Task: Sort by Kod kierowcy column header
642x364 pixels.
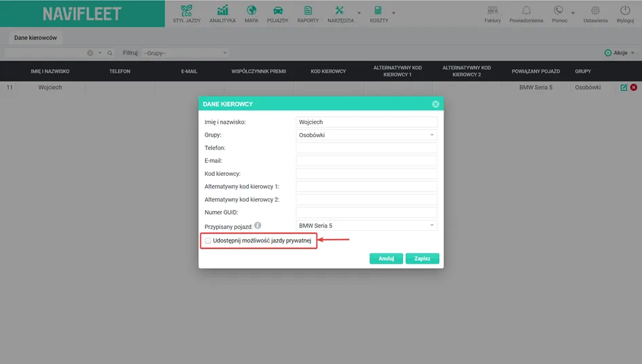Action: [x=328, y=71]
